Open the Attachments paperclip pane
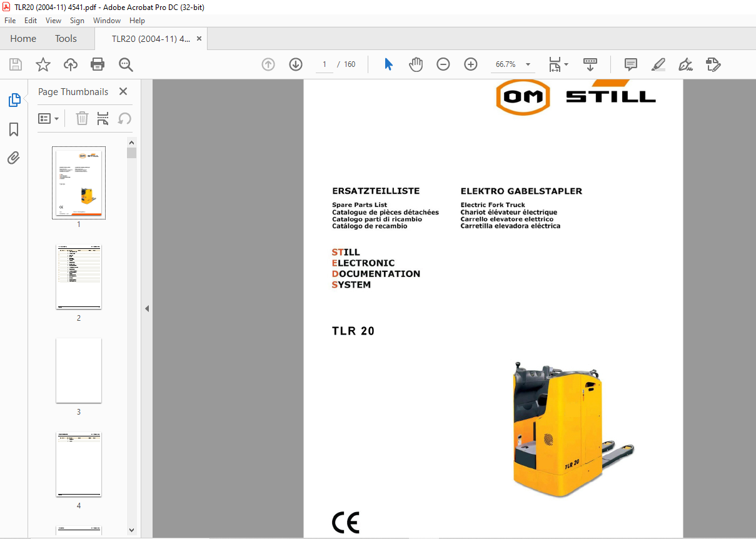The height and width of the screenshot is (539, 756). pyautogui.click(x=14, y=158)
